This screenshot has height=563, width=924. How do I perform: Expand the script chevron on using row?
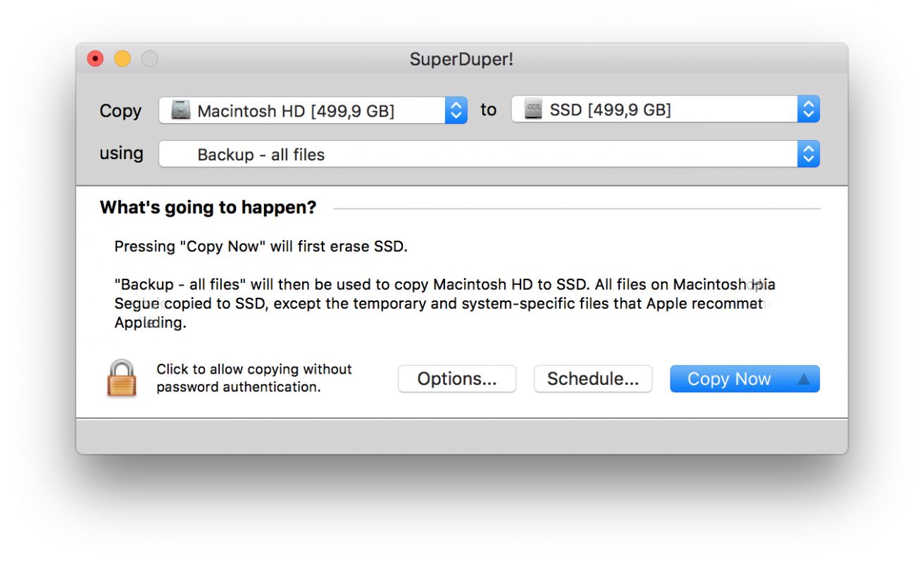(x=808, y=154)
